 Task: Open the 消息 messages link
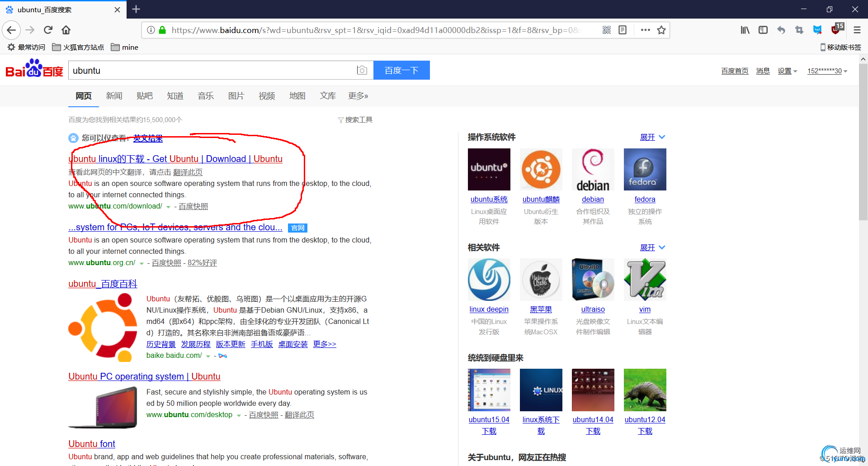click(763, 71)
